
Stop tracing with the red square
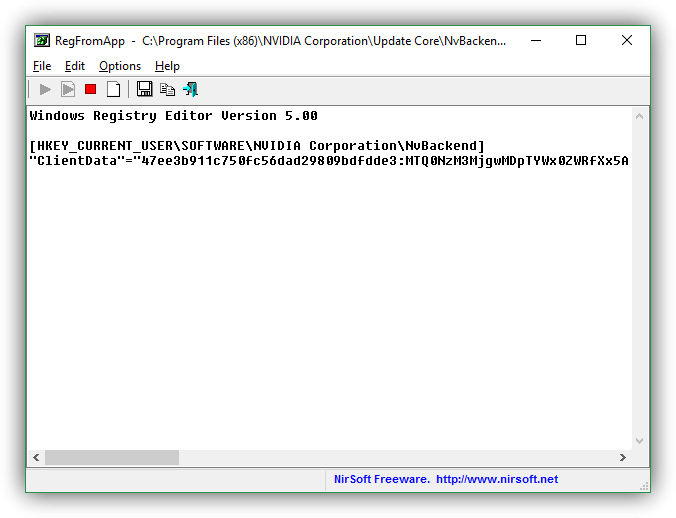91,89
